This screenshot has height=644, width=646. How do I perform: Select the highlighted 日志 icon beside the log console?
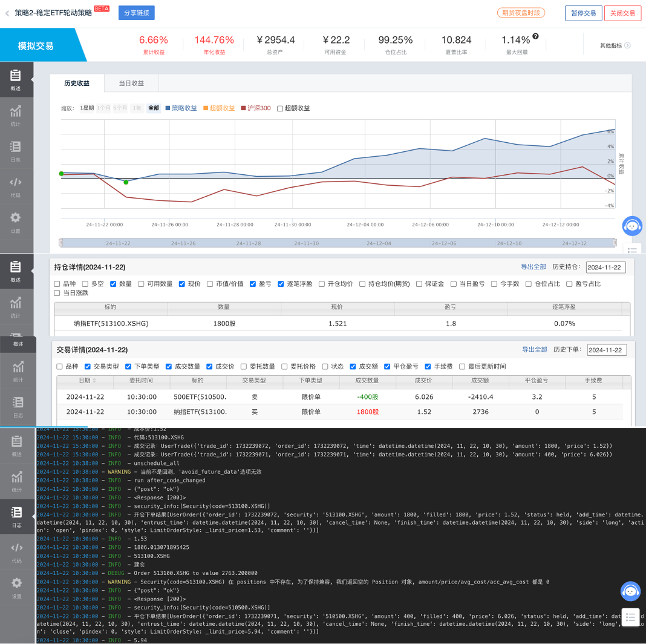pos(16,516)
